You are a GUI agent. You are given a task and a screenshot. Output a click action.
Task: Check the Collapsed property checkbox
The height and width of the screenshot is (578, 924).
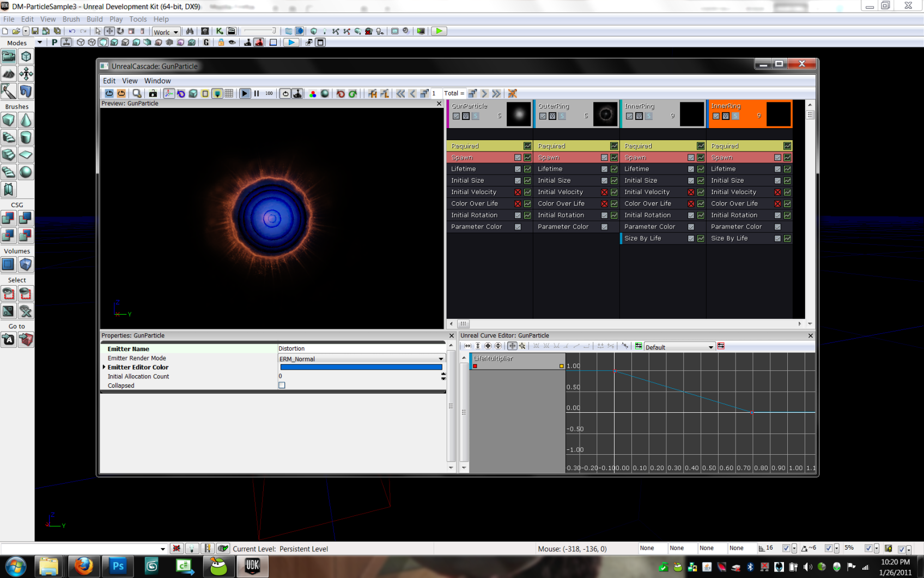[x=282, y=385]
